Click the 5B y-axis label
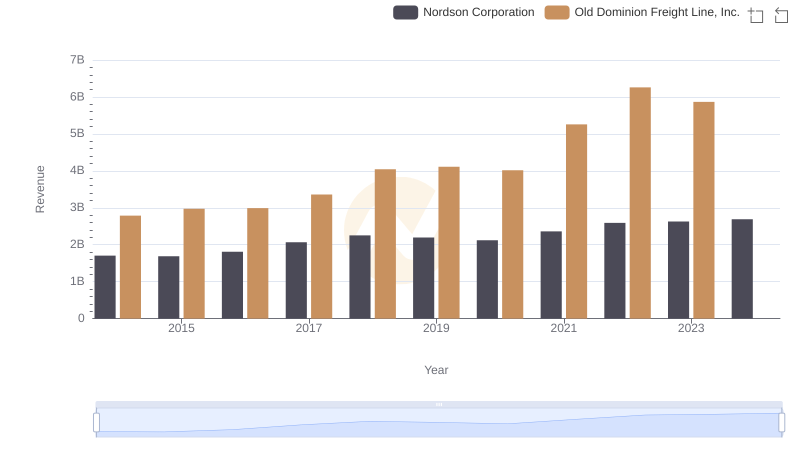 (77, 134)
